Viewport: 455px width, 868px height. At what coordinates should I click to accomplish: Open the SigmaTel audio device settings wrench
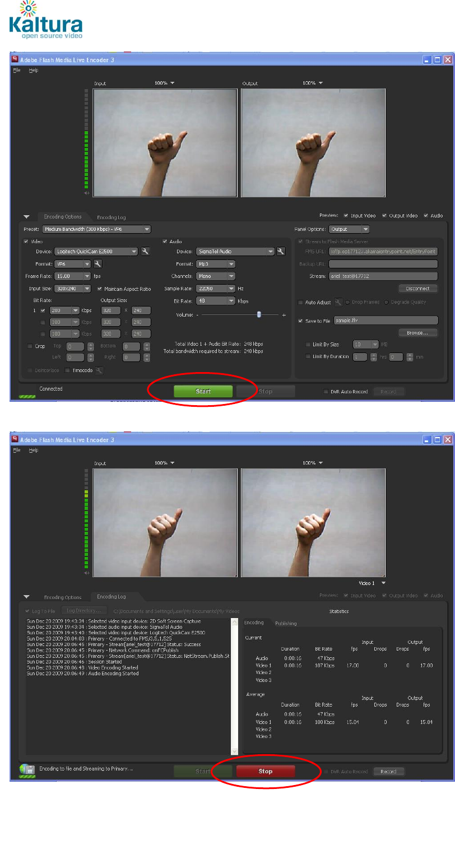(x=281, y=252)
